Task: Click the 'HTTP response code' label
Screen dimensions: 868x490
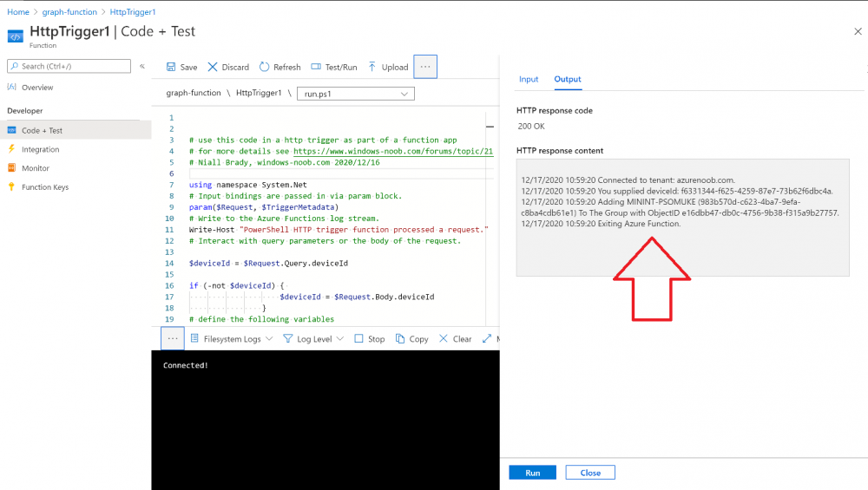Action: coord(555,111)
